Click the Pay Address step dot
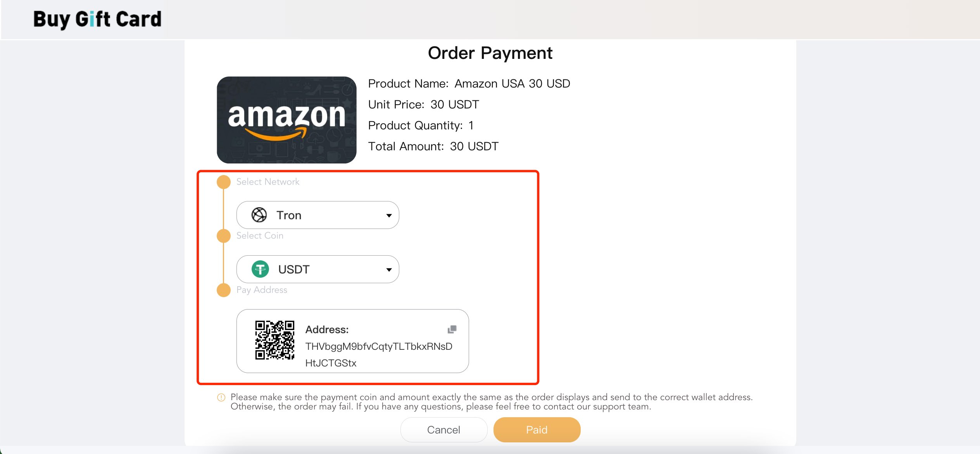Image resolution: width=980 pixels, height=454 pixels. (224, 290)
